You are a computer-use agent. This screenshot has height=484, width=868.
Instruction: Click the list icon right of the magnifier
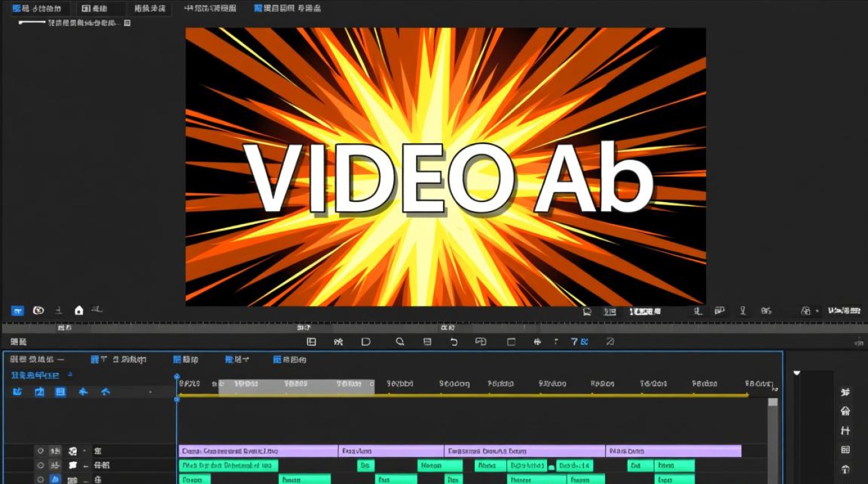427,342
